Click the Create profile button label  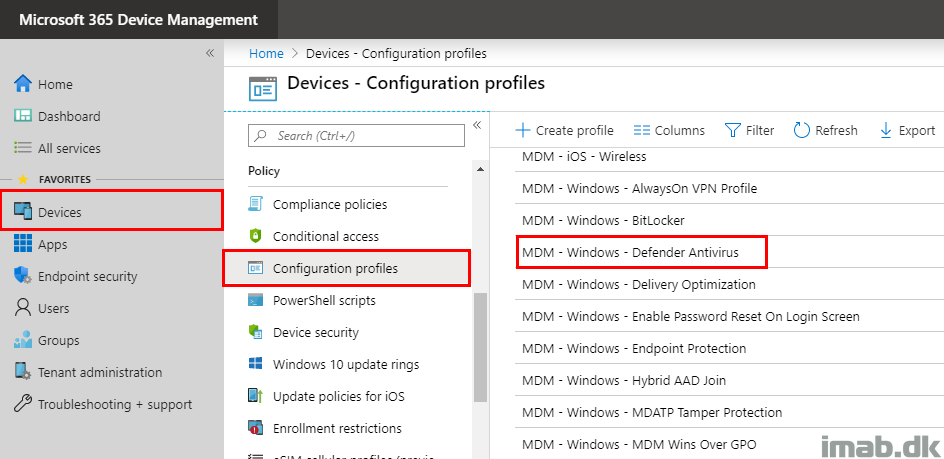(x=574, y=130)
